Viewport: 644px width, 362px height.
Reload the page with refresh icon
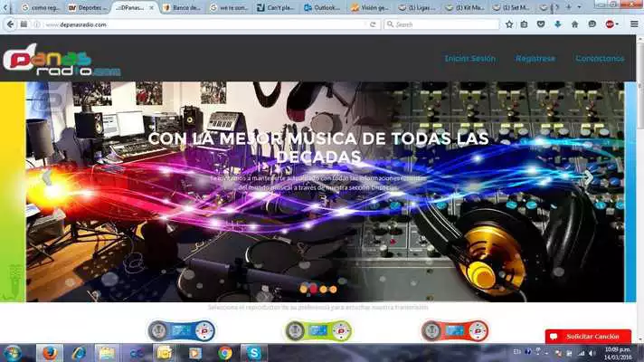point(373,24)
